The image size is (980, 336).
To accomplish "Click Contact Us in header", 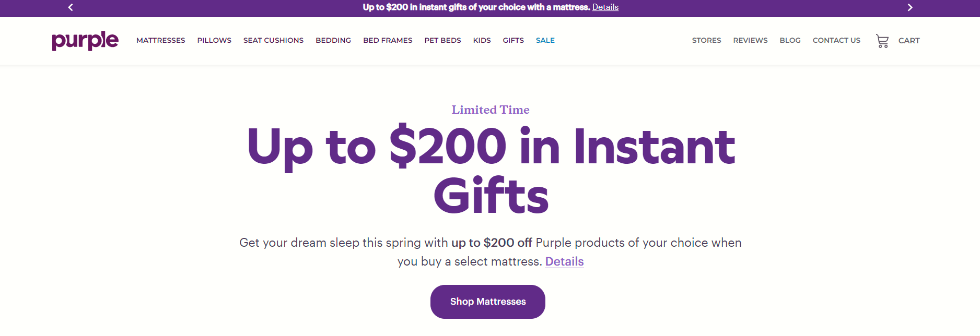I will point(836,40).
